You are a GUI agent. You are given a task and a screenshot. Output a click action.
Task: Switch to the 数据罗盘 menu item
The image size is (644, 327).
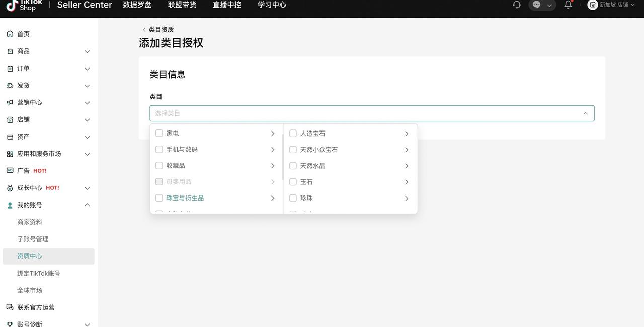(x=137, y=5)
